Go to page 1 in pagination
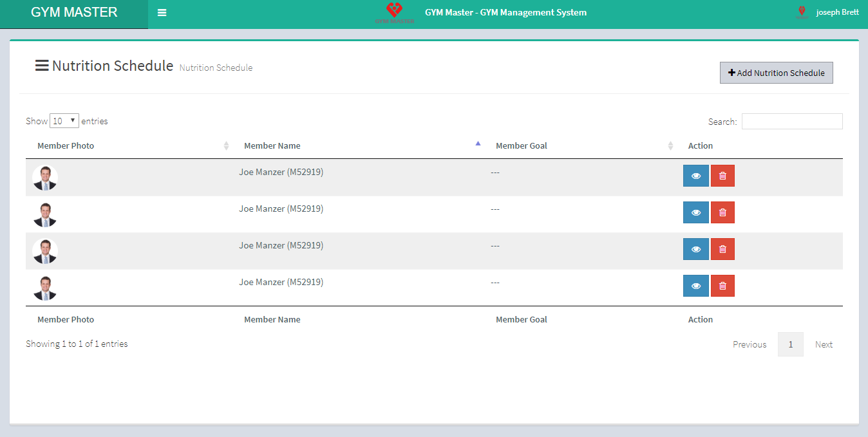This screenshot has width=868, height=437. point(790,344)
